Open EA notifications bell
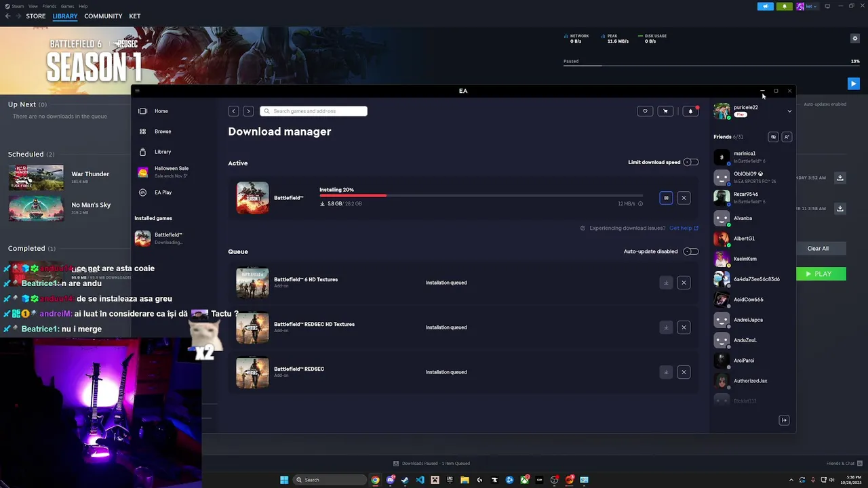Screen dimensions: 868x488 tap(690, 111)
